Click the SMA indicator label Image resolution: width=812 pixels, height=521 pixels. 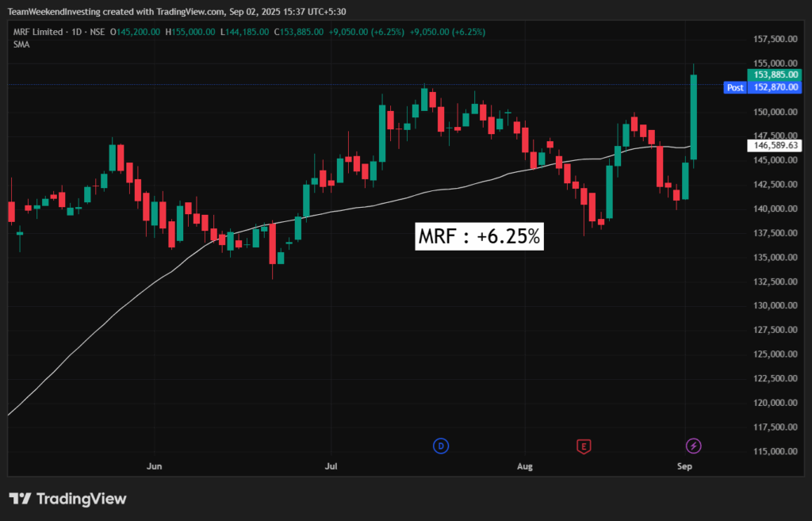21,44
